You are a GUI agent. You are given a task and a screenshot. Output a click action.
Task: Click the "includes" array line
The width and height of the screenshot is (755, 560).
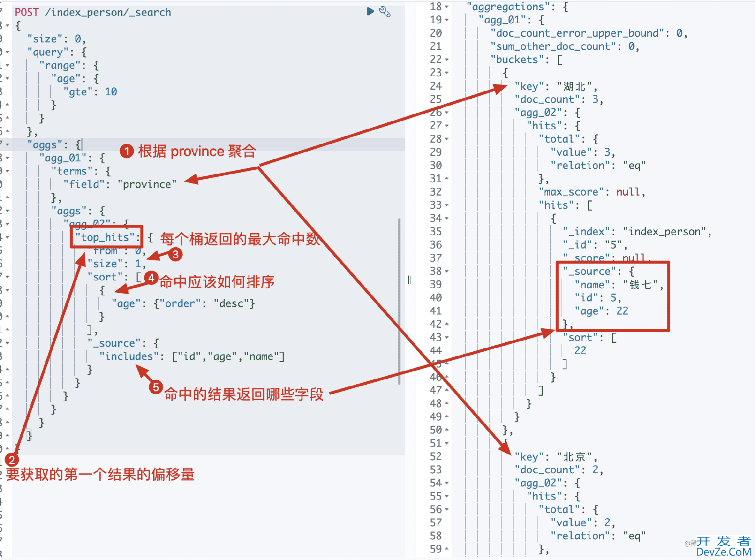[192, 356]
